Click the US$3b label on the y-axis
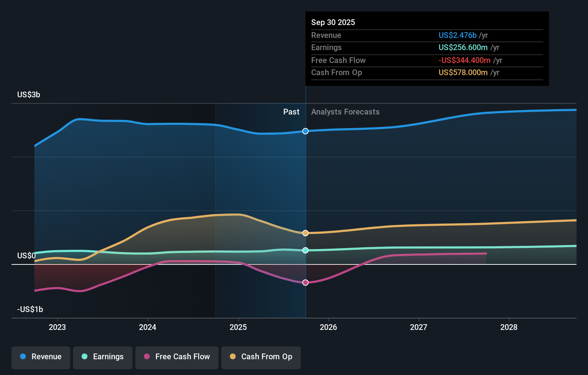 tap(29, 94)
